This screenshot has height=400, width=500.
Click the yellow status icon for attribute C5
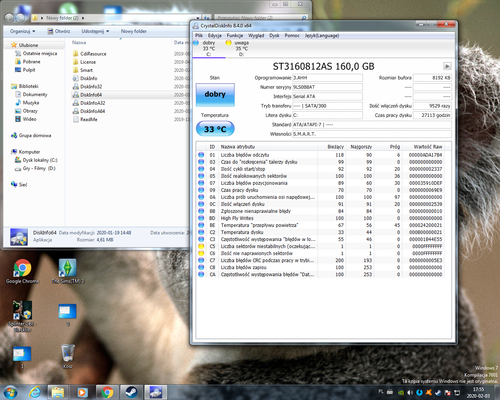(201, 246)
